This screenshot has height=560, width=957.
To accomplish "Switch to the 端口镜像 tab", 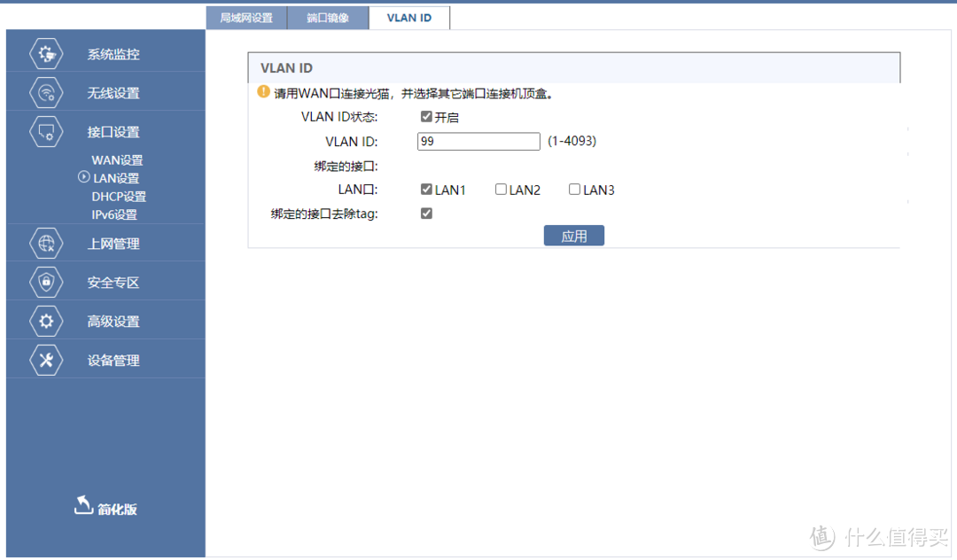I will 328,18.
